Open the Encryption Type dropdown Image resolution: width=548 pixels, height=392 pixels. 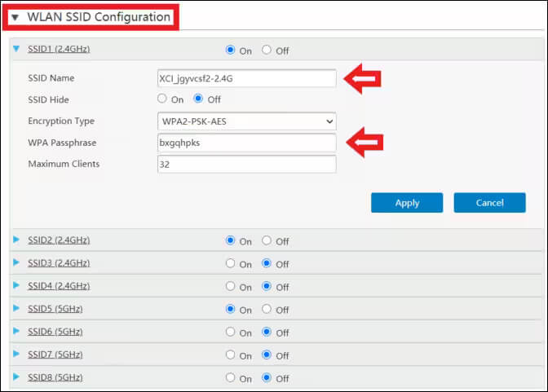[246, 121]
